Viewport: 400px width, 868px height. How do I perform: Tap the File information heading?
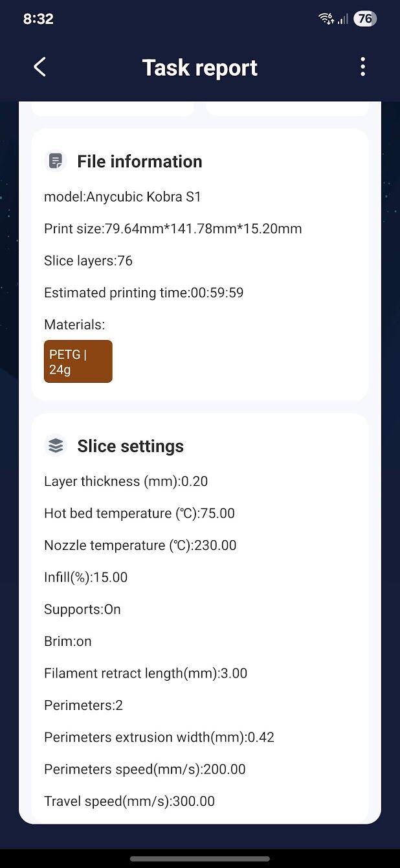click(140, 161)
